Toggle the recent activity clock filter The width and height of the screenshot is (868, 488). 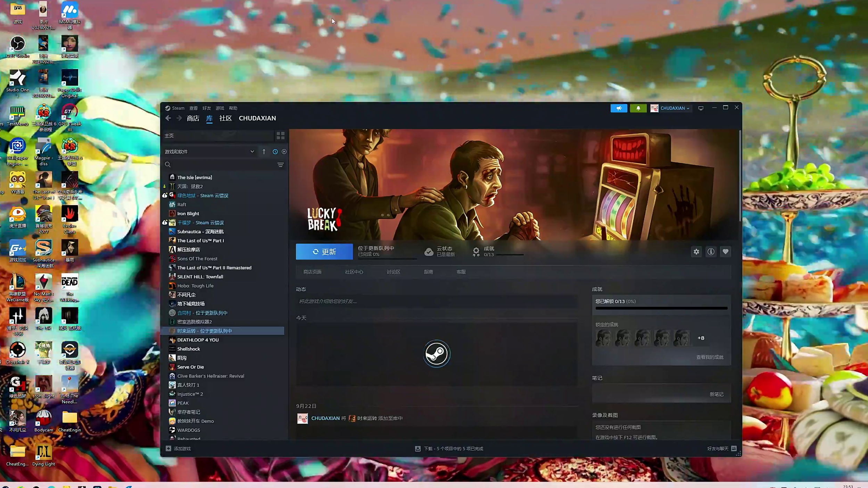[x=275, y=152]
